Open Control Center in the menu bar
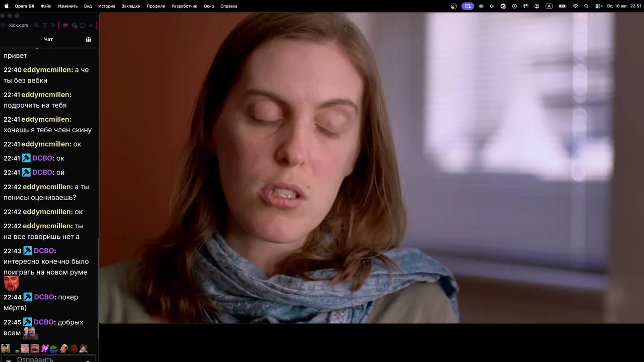 coord(599,6)
